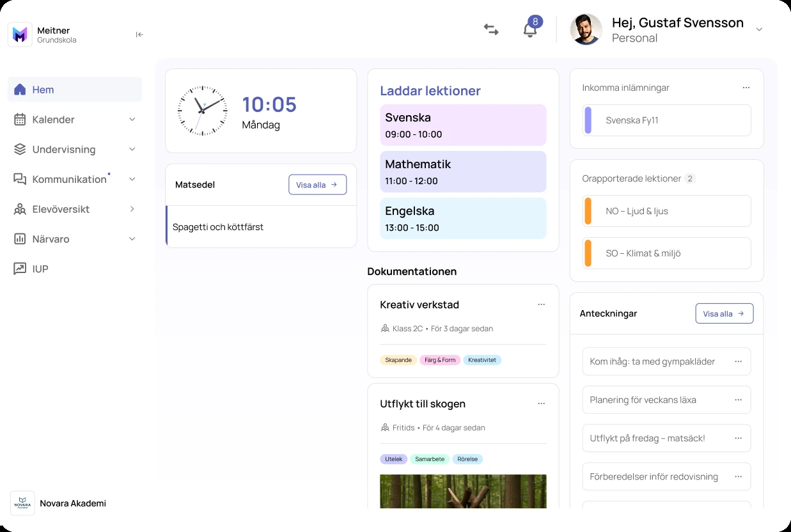Open Elevöversikt in the sidebar
Viewport: 791px width, 532px height.
coord(75,209)
